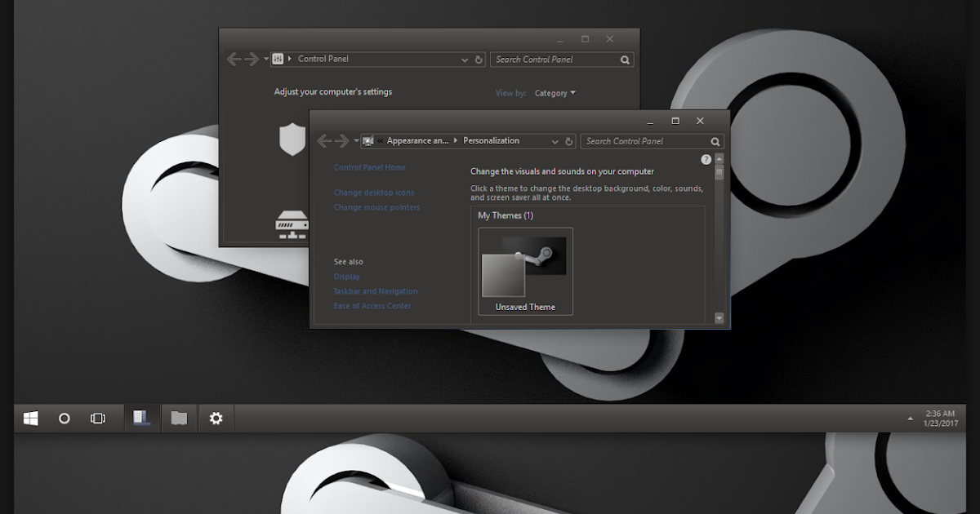This screenshot has height=514, width=980.
Task: Open the View by Category dropdown
Action: [555, 93]
